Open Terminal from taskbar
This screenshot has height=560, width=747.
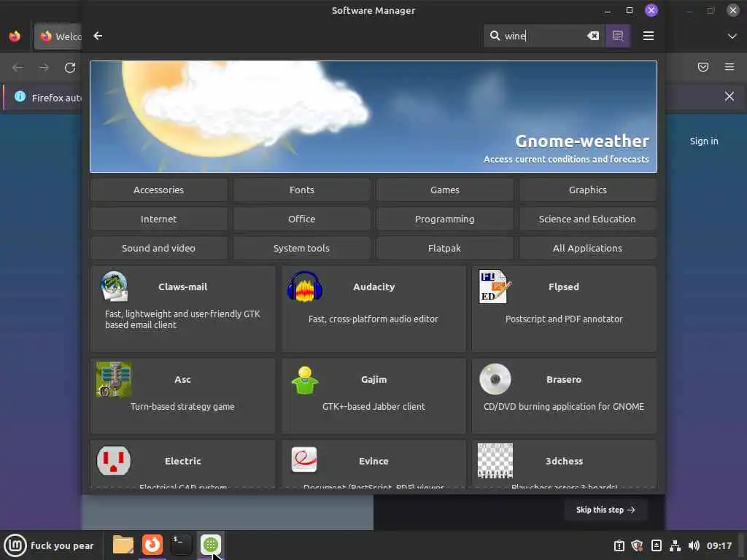click(182, 544)
